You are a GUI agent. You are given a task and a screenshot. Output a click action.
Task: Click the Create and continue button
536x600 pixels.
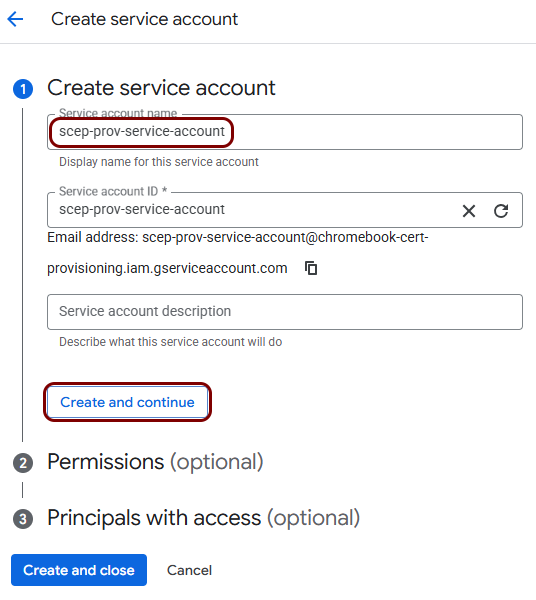click(127, 402)
